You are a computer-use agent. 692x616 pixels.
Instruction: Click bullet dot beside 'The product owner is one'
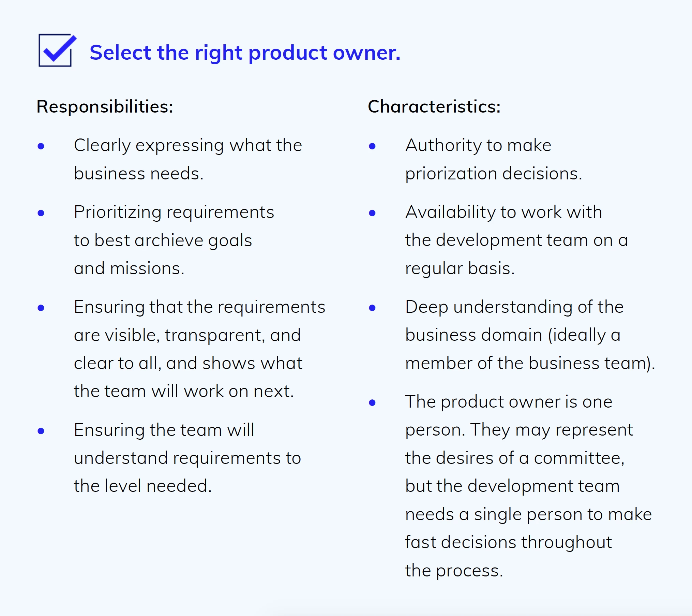pyautogui.click(x=372, y=403)
